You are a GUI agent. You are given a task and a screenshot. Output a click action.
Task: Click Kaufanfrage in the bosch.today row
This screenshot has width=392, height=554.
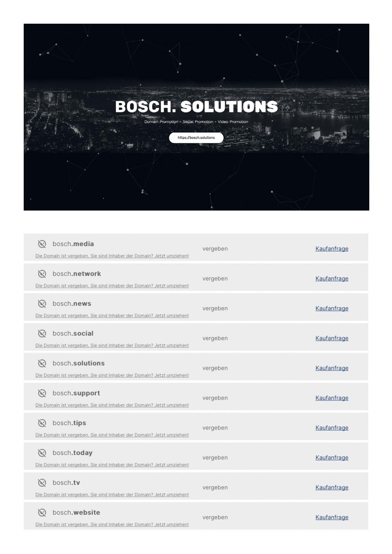(x=332, y=458)
